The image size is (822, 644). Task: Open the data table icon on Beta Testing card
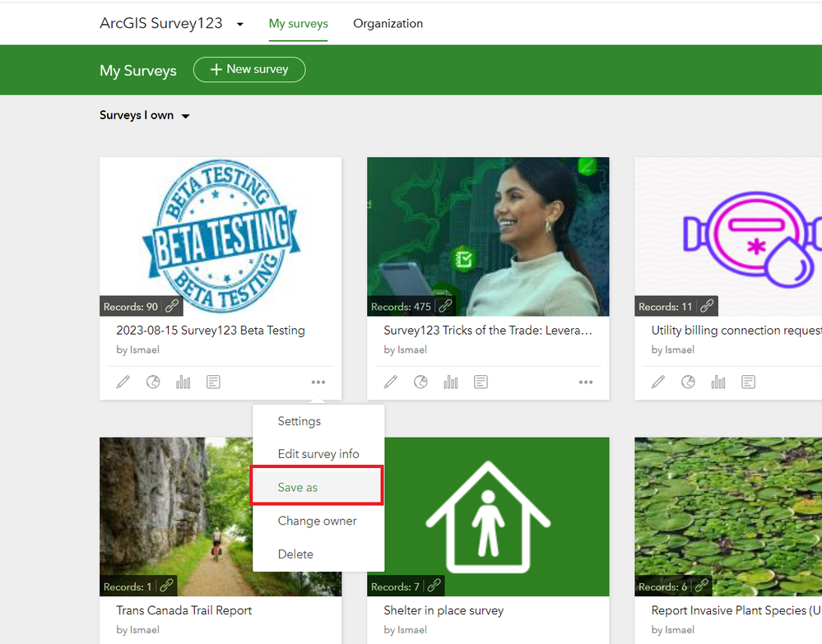pos(213,382)
